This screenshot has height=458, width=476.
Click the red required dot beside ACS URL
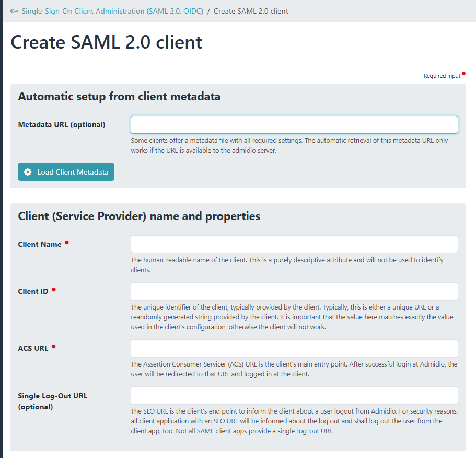coord(54,347)
